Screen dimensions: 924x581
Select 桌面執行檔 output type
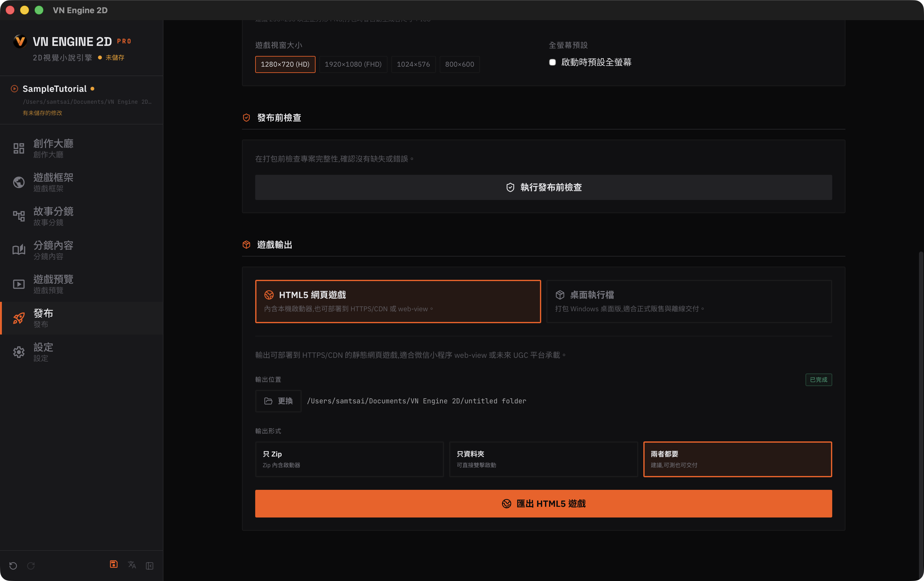pyautogui.click(x=689, y=301)
